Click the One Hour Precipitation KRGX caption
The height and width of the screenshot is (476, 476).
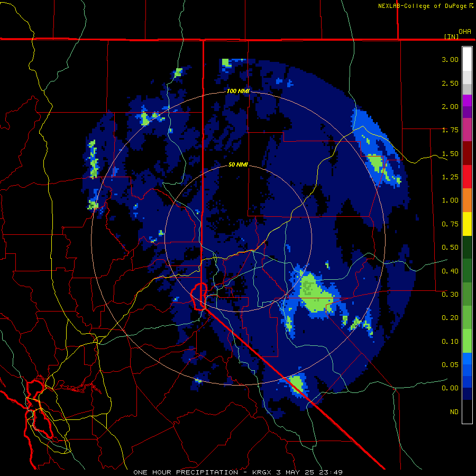pos(238,472)
